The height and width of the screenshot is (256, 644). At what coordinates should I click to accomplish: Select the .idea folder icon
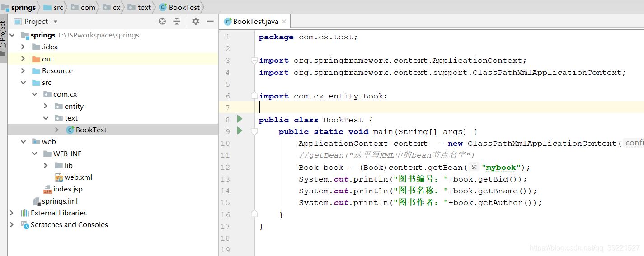click(36, 47)
